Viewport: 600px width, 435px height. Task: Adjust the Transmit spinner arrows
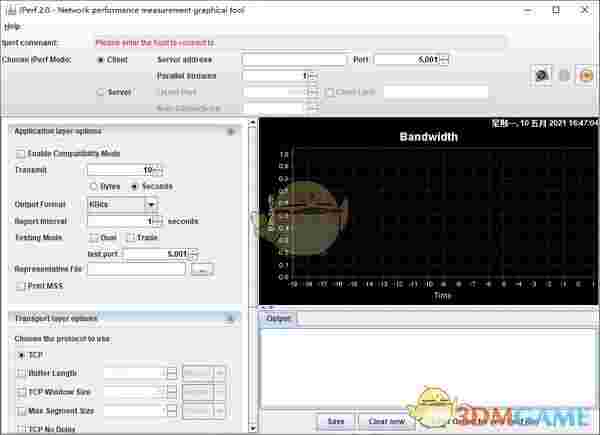[158, 170]
